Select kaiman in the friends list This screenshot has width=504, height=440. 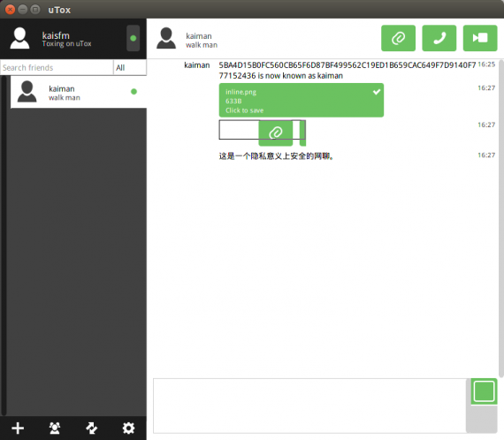[x=79, y=92]
